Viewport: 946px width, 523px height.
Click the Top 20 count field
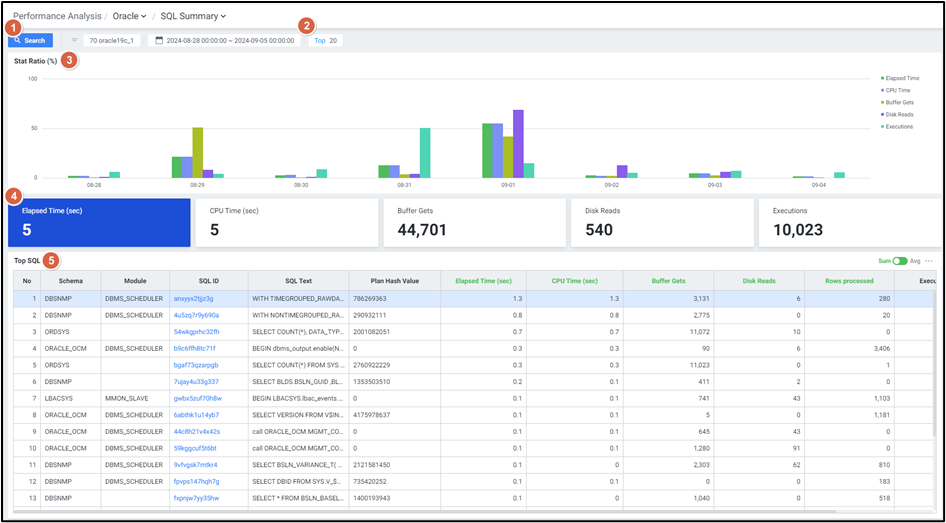click(x=326, y=41)
